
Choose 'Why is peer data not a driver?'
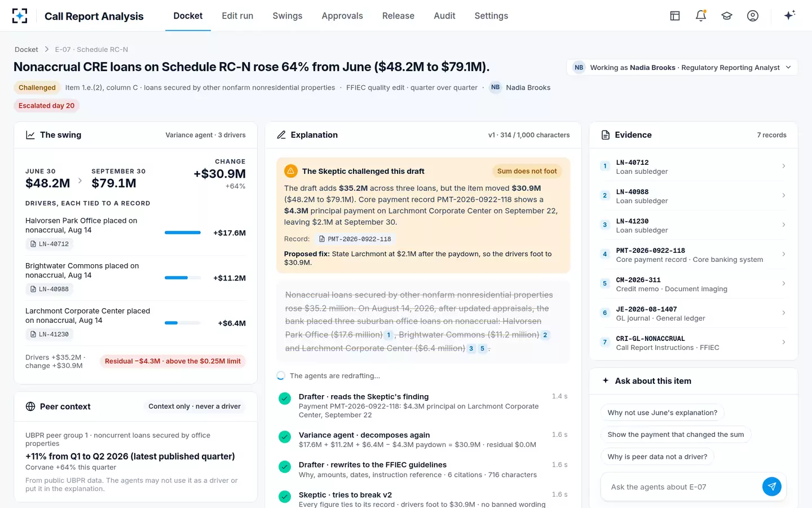657,457
